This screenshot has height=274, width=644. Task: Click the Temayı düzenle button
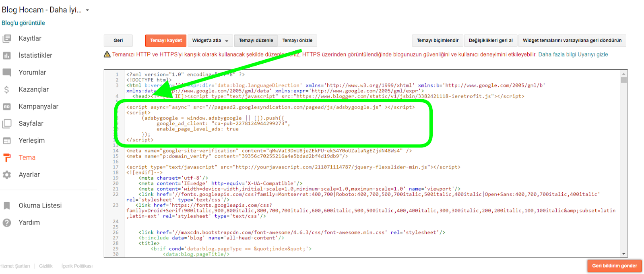pos(256,40)
